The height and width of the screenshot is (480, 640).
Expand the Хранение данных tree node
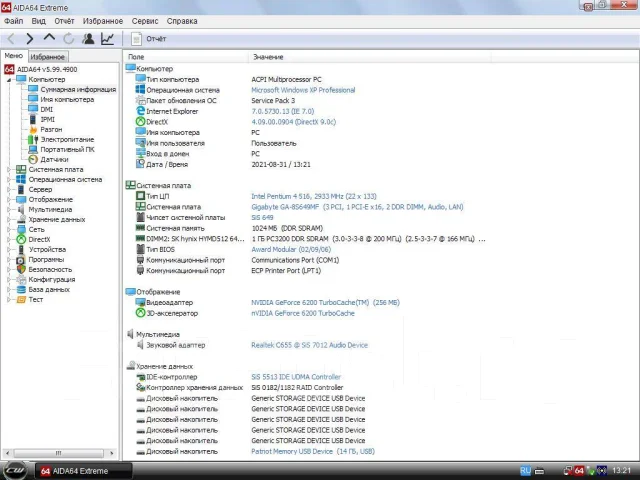point(9,220)
